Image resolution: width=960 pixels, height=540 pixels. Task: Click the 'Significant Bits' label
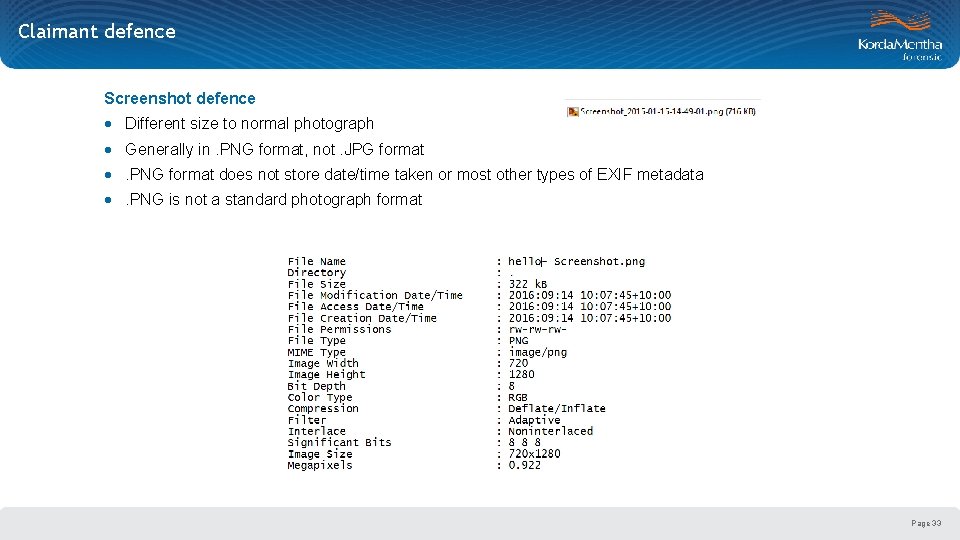pyautogui.click(x=339, y=442)
